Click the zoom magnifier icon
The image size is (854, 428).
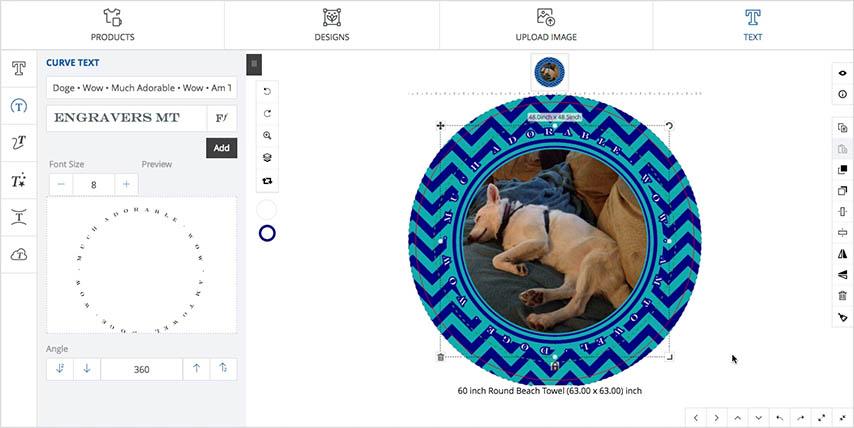click(267, 136)
